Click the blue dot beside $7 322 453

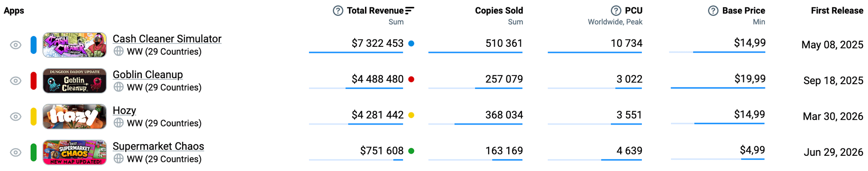click(411, 43)
